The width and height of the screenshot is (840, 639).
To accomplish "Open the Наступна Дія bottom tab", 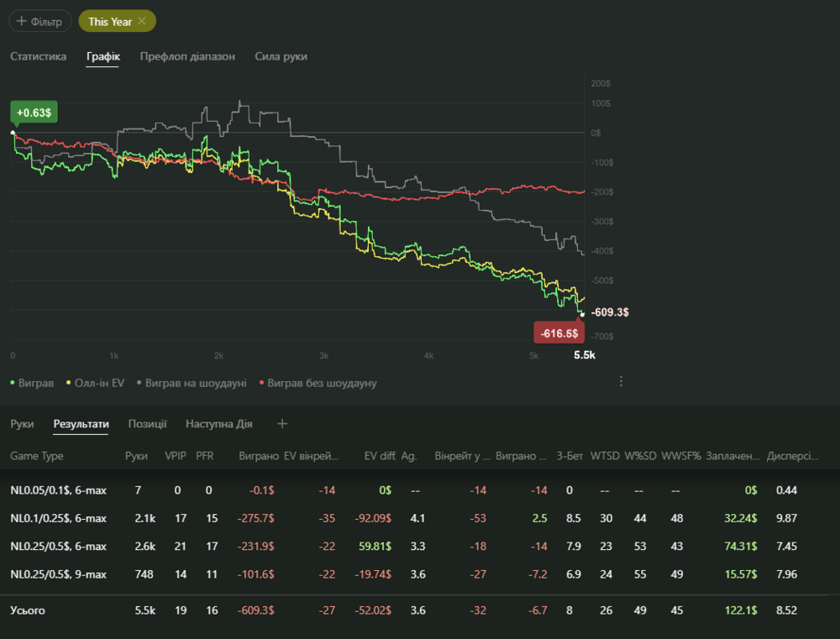I will coord(218,424).
